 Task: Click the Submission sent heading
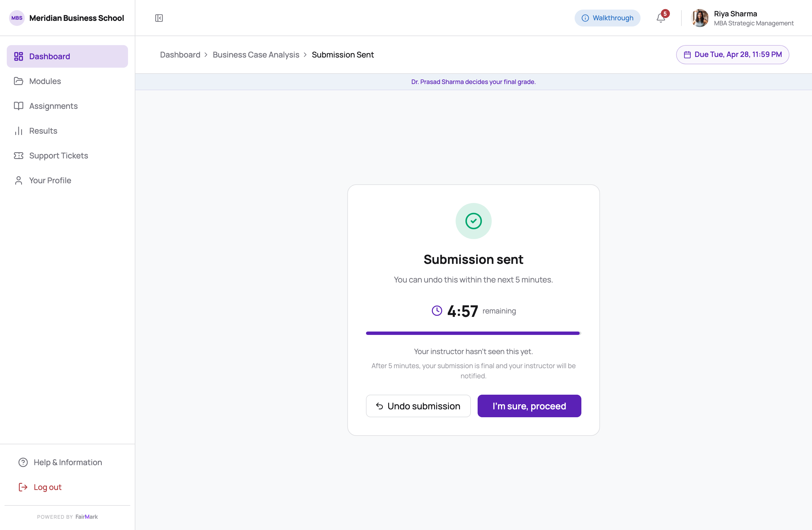pos(474,260)
